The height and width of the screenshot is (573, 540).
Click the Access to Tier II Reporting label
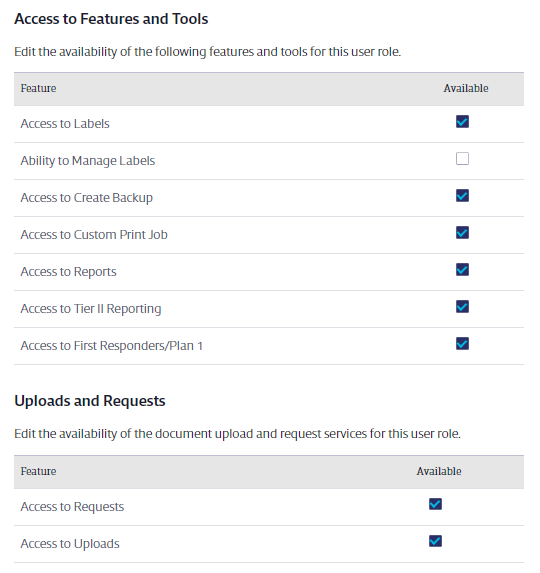pyautogui.click(x=91, y=309)
